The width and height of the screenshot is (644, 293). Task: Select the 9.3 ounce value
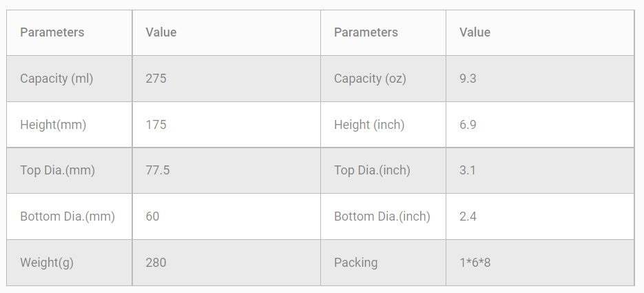tap(468, 79)
